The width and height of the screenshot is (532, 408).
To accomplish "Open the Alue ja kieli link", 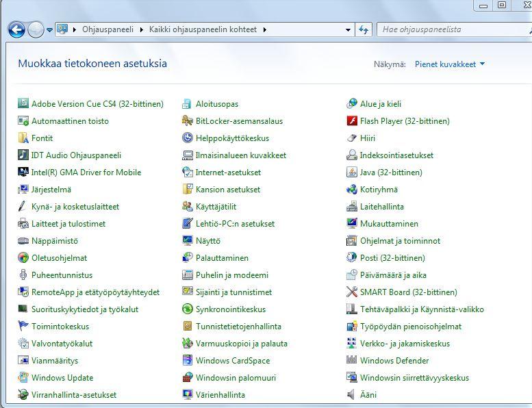I will 381,103.
